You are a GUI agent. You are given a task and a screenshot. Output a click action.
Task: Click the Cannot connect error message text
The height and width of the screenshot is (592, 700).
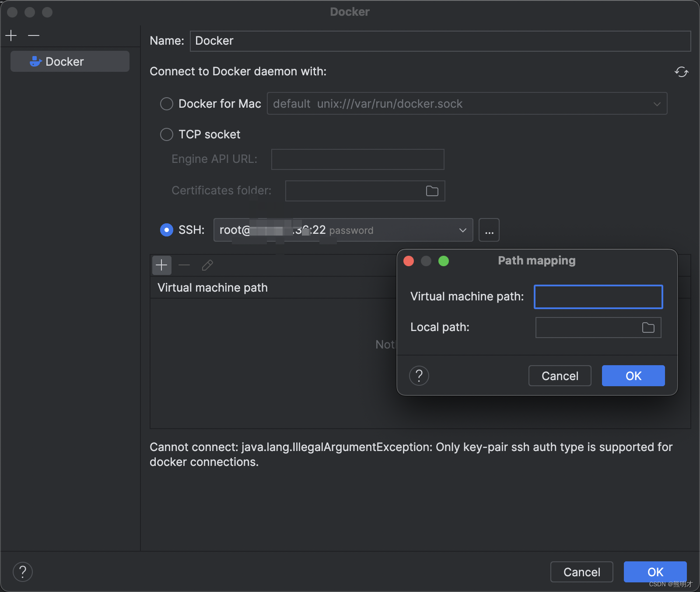[411, 455]
